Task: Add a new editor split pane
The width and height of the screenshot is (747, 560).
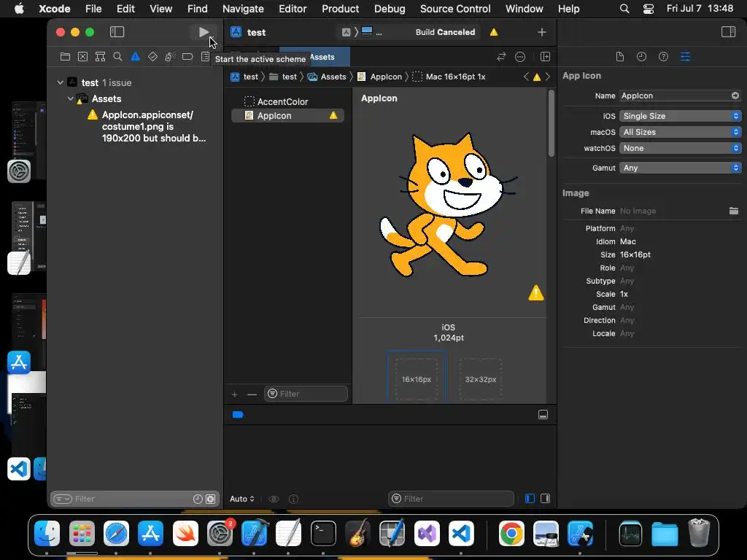Action: tap(545, 57)
